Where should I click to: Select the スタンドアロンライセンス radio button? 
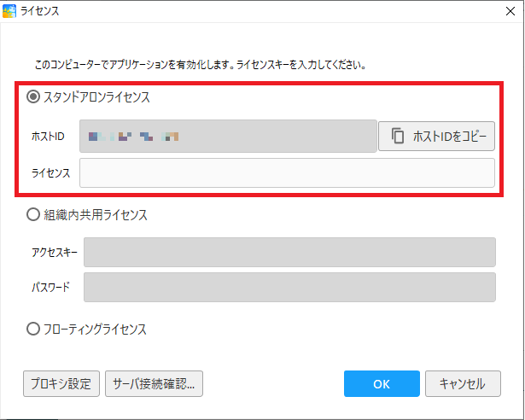[33, 97]
